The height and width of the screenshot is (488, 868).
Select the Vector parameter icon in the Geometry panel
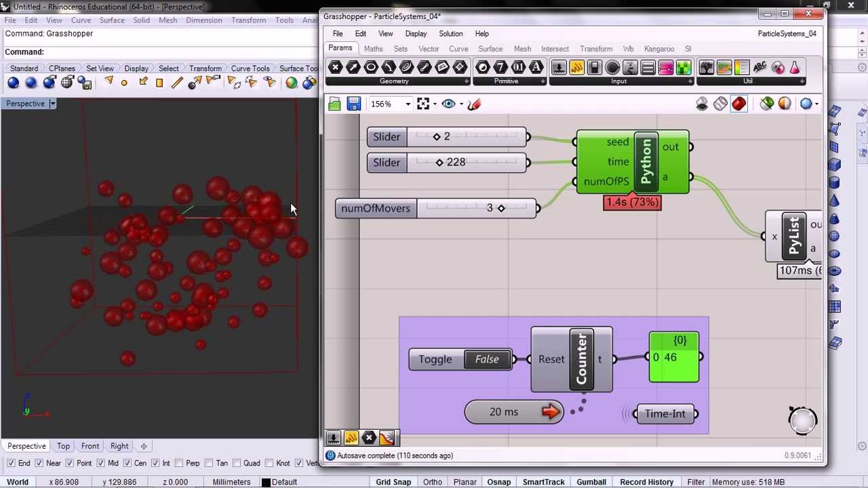click(353, 67)
